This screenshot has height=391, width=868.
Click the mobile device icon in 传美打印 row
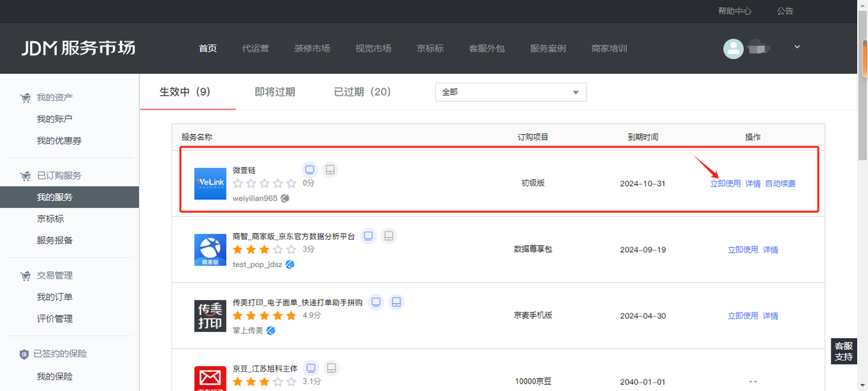397,302
